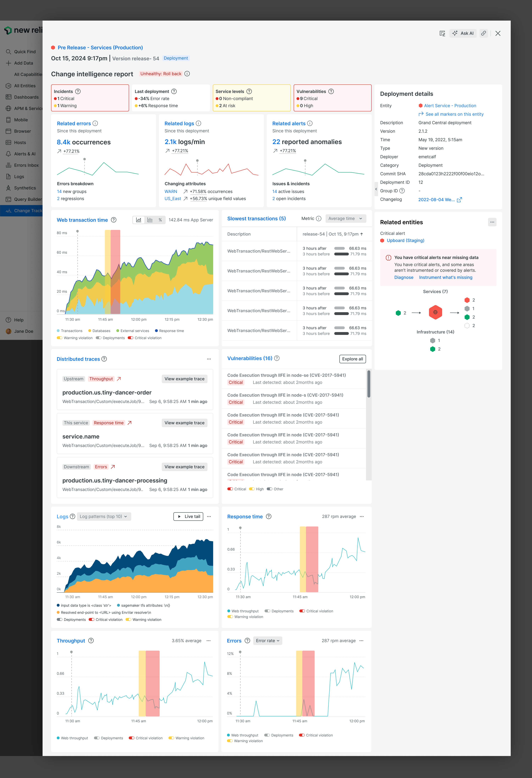This screenshot has width=532, height=778.
Task: Open Hosts in the sidebar
Action: tap(20, 143)
